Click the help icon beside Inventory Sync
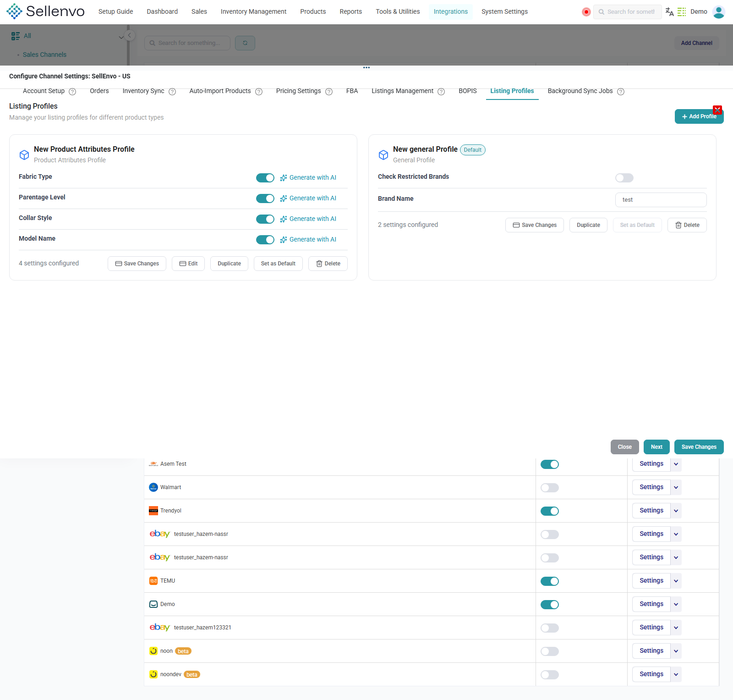This screenshot has width=733, height=700. coord(172,92)
